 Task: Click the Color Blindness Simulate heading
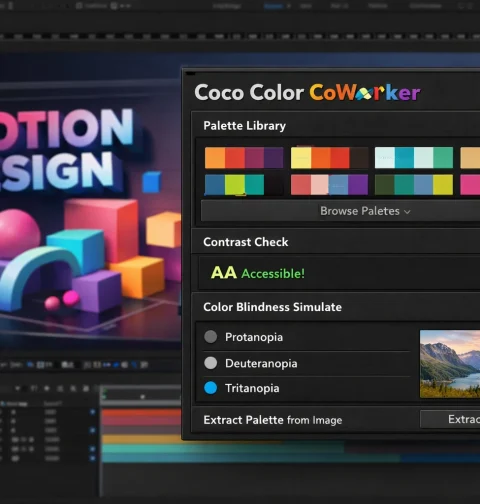coord(272,307)
